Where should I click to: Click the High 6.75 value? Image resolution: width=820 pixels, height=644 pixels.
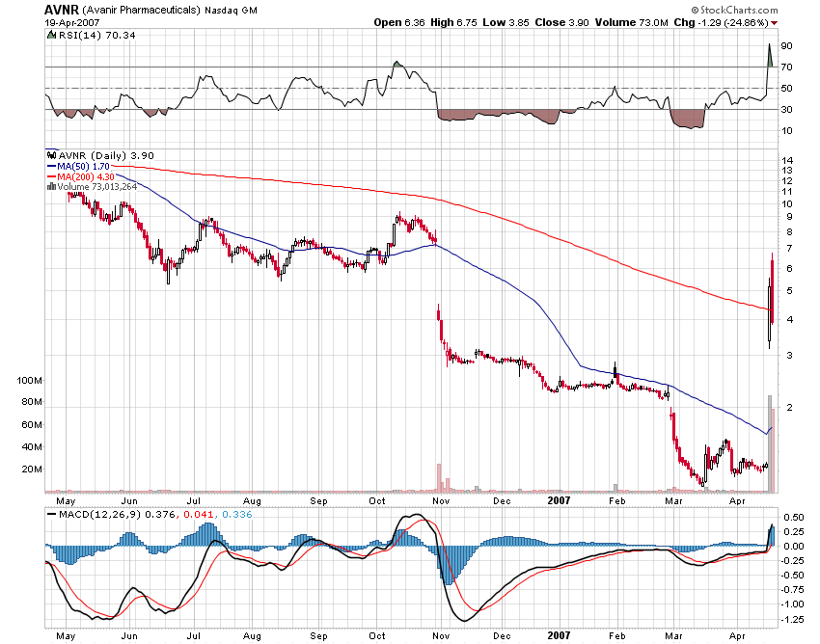[x=453, y=22]
